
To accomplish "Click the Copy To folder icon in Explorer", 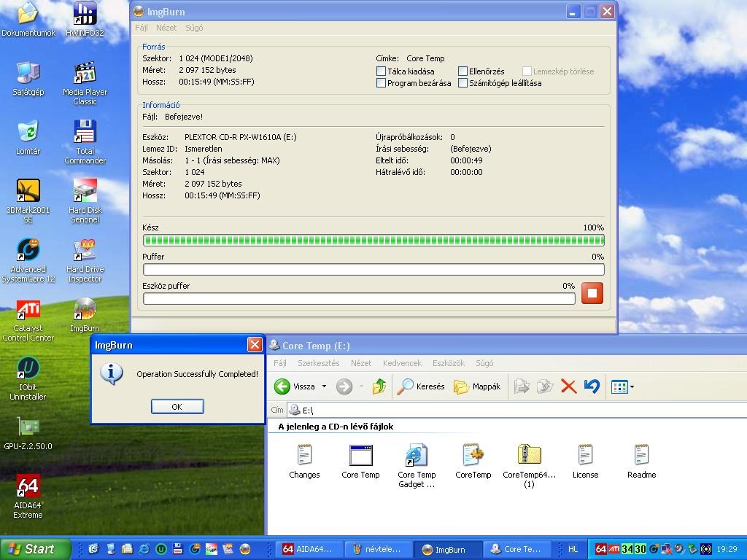I will 545,386.
